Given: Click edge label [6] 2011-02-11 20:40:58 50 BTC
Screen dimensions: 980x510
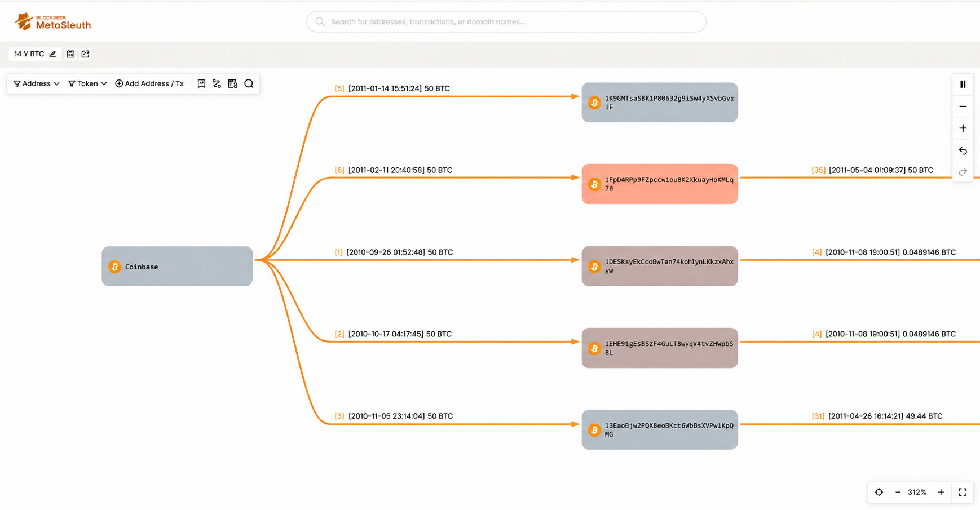Looking at the screenshot, I should (393, 170).
